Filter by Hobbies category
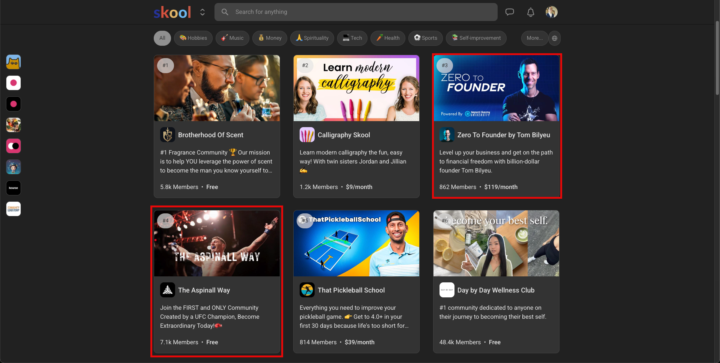The height and width of the screenshot is (363, 720). click(193, 39)
